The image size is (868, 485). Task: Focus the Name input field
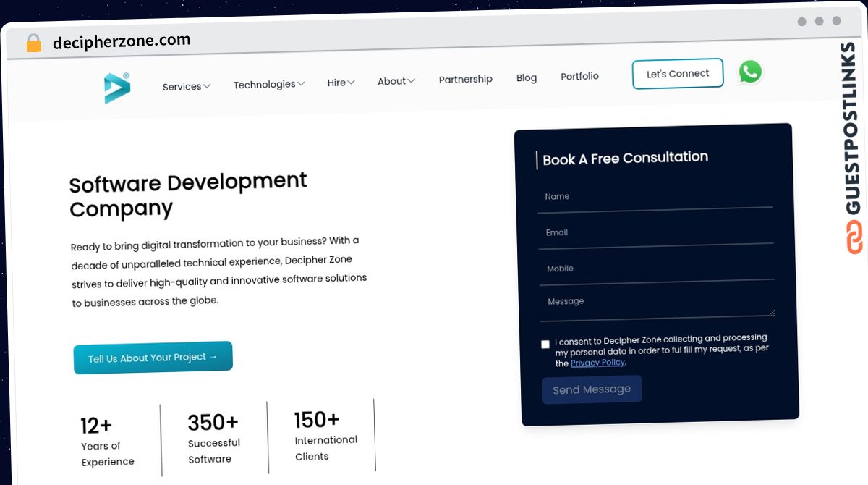(655, 198)
